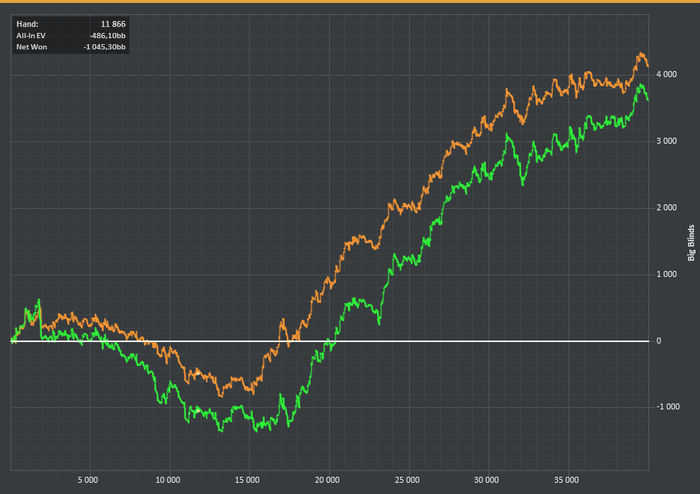
Task: Click the 'Big Blinds' vertical axis title
Action: pyautogui.click(x=691, y=243)
